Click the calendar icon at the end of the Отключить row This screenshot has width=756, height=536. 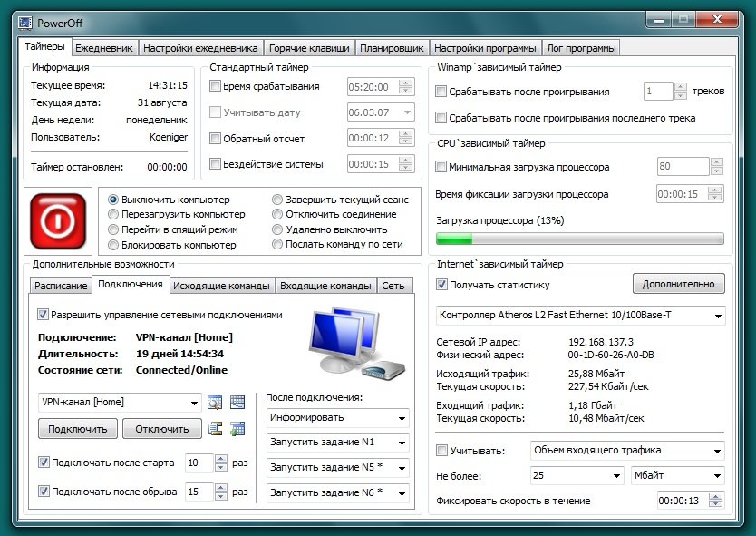pyautogui.click(x=237, y=429)
